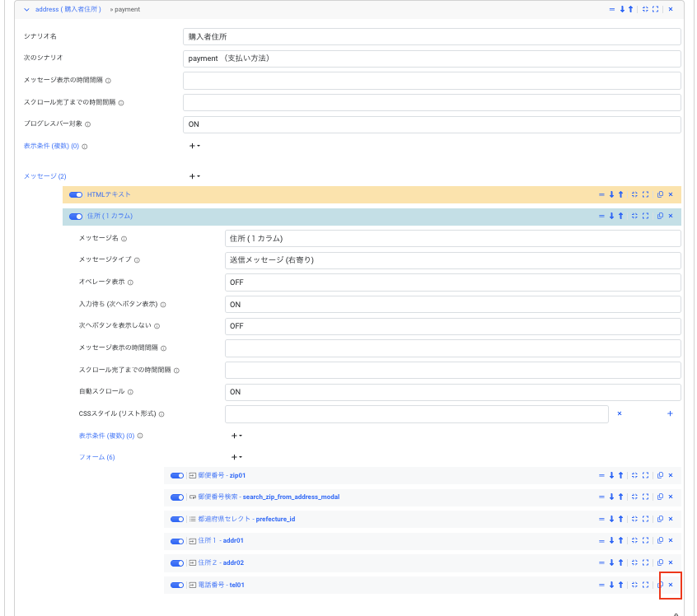Click drag handle on 住所２ addr02 row
The width and height of the screenshot is (697, 616).
[x=601, y=563]
